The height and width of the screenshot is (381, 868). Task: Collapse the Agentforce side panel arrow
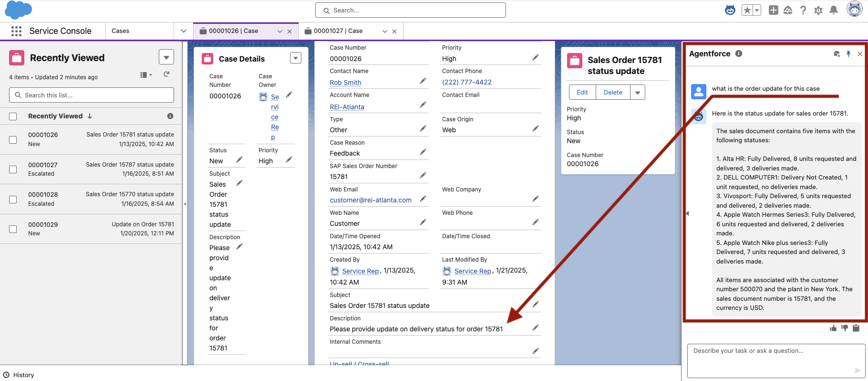coord(687,213)
